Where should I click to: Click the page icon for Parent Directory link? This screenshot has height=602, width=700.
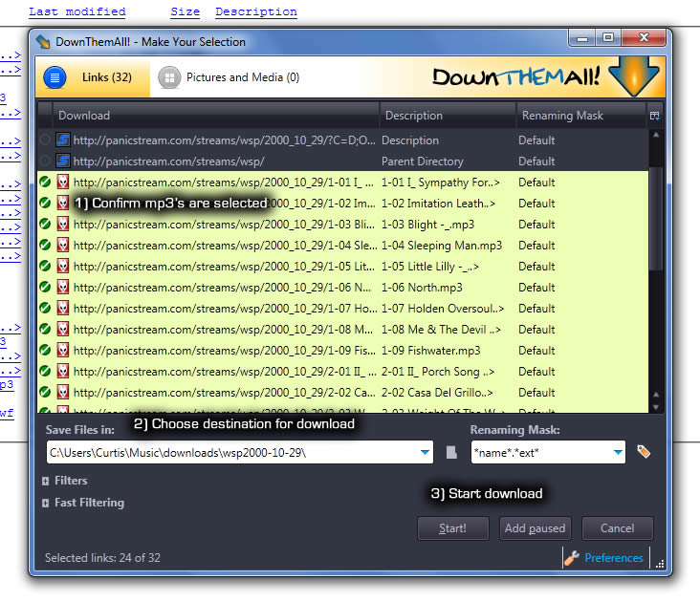pos(63,161)
